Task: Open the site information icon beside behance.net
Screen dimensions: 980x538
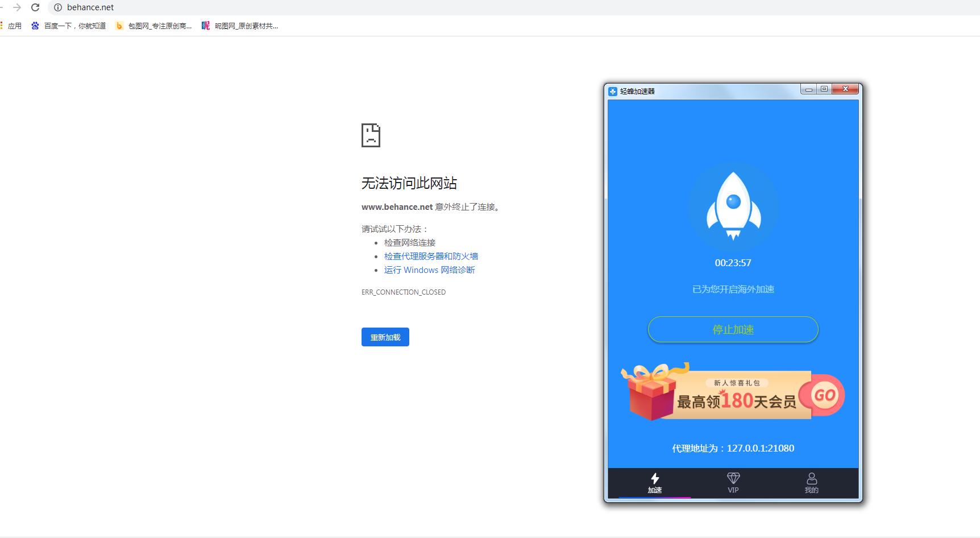Action: 58,7
